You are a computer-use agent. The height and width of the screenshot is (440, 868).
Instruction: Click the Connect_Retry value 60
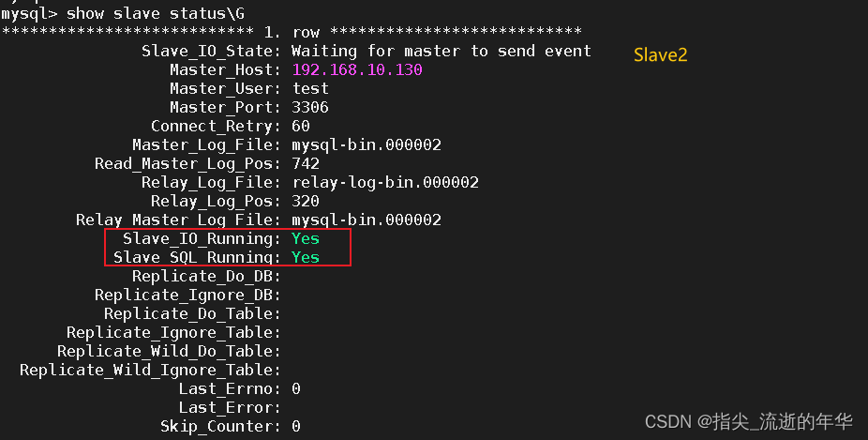[x=301, y=127]
